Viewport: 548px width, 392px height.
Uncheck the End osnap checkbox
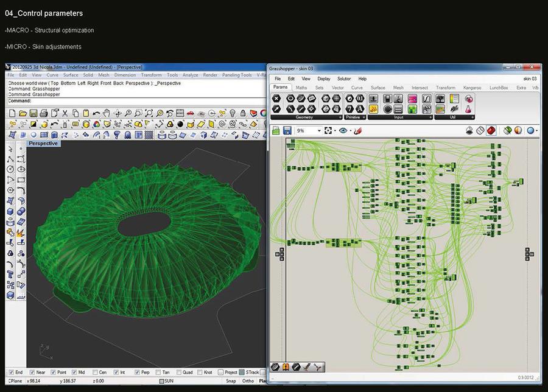tap(11, 372)
